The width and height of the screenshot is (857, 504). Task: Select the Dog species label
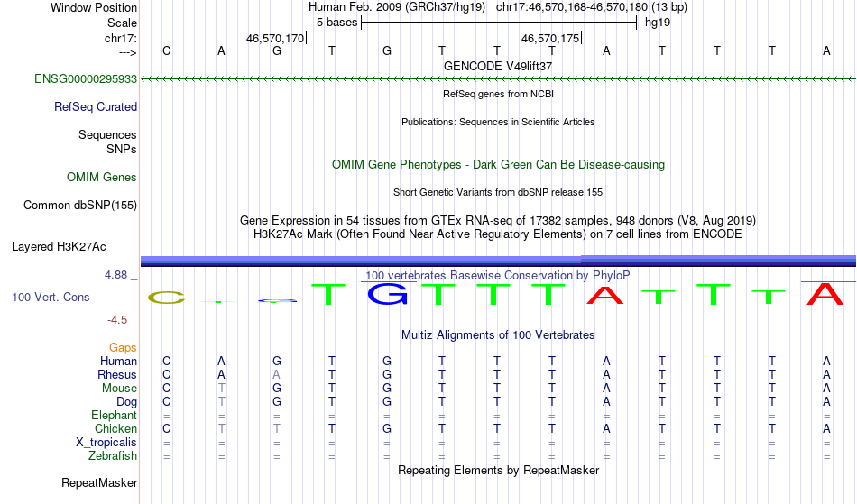127,402
